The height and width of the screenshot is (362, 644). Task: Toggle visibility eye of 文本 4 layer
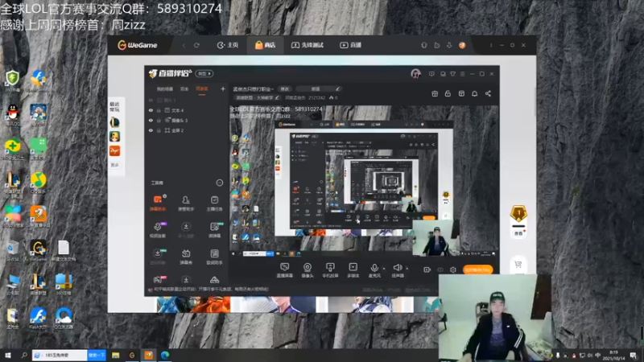pyautogui.click(x=151, y=110)
